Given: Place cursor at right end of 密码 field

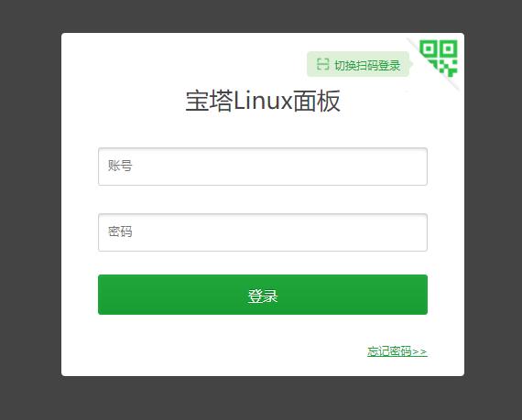Looking at the screenshot, I should [x=422, y=232].
